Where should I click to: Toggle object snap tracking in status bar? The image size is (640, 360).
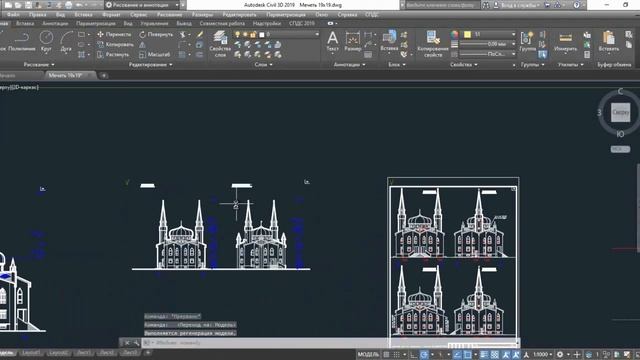(457, 355)
